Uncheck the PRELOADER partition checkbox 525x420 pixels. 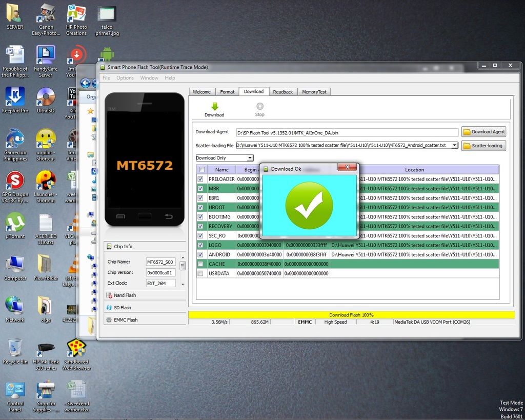click(x=200, y=179)
